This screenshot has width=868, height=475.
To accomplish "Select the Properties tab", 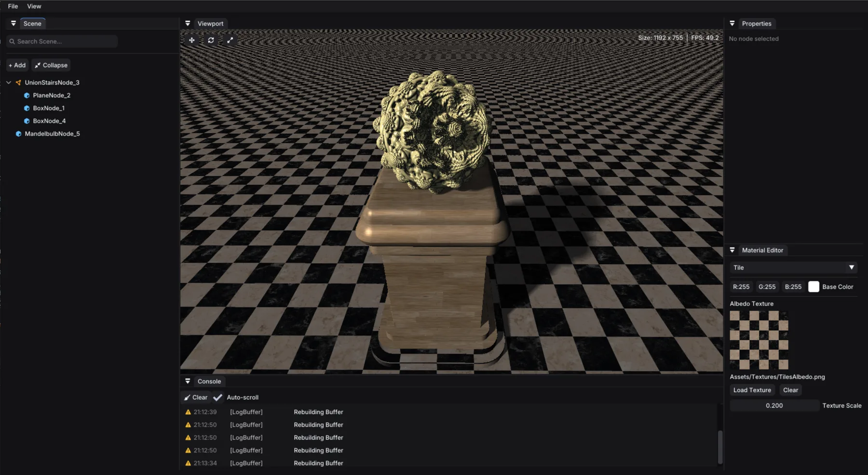I will point(757,23).
